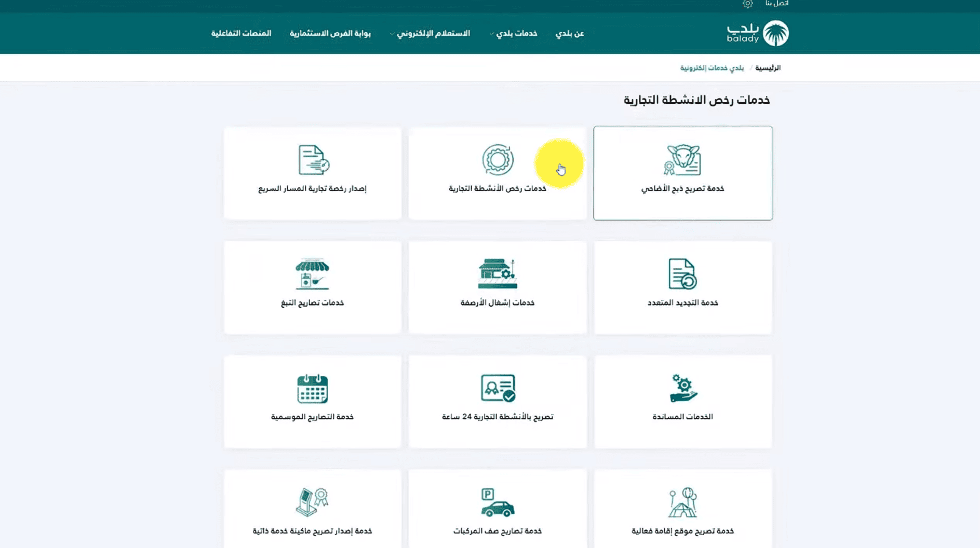Click the sheep sacrifice permit icon
This screenshot has width=980, height=548.
(682, 160)
